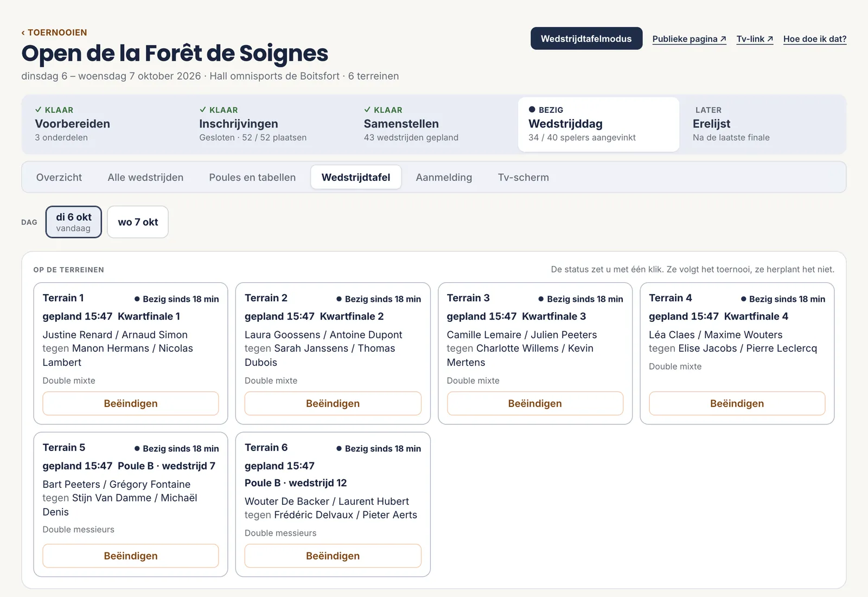Viewport: 868px width, 597px height.
Task: Open the Tv-link external link
Action: click(755, 39)
